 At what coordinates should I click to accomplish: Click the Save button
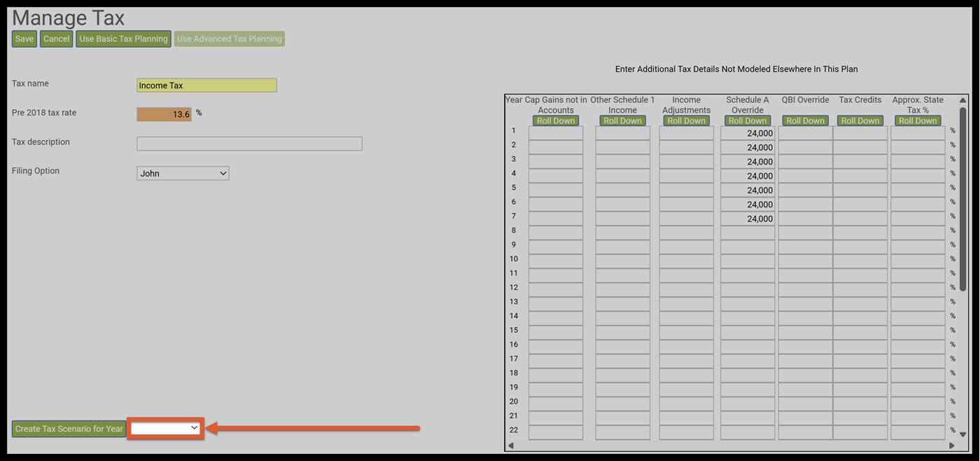(x=24, y=39)
